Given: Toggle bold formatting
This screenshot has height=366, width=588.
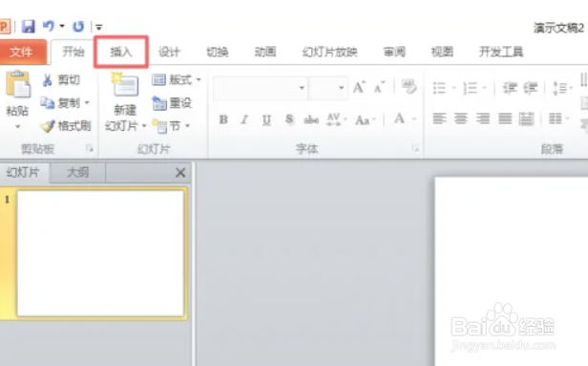Looking at the screenshot, I should 223,119.
